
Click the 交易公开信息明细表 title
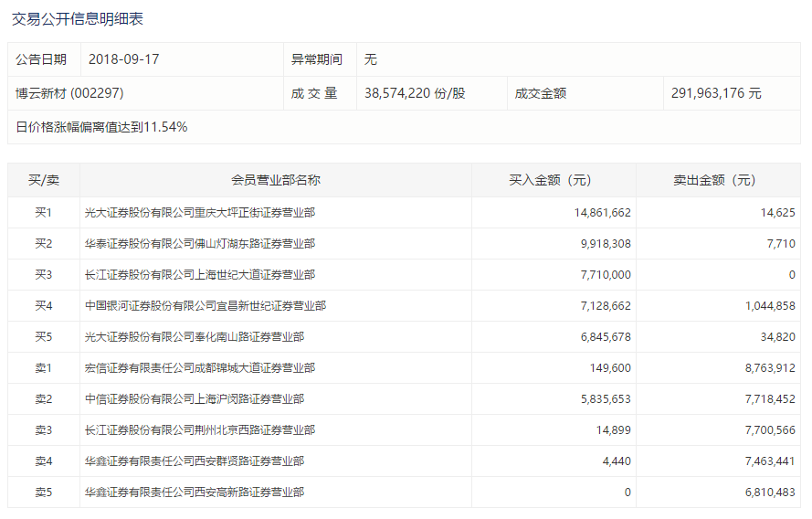78,18
